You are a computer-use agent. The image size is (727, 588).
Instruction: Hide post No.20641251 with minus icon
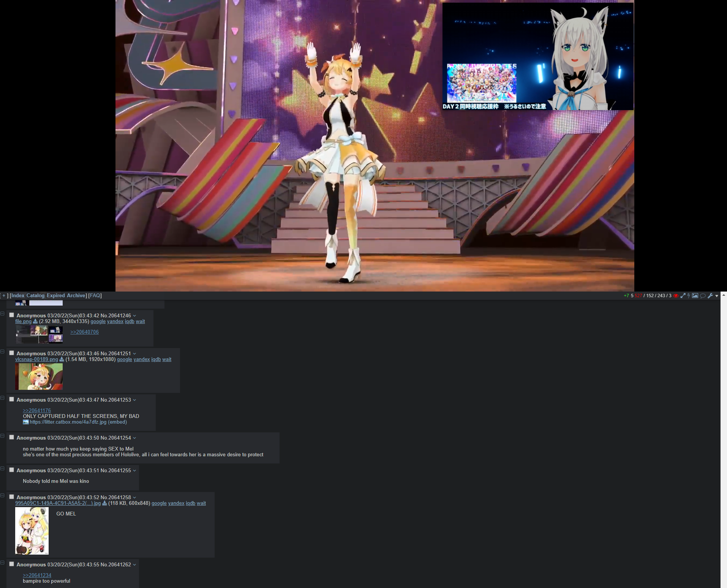pos(2,352)
